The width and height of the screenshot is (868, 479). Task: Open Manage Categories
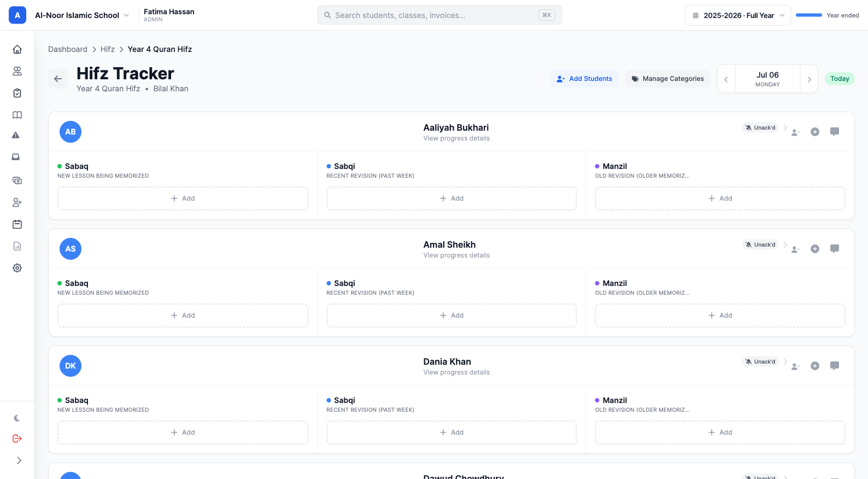click(x=668, y=79)
